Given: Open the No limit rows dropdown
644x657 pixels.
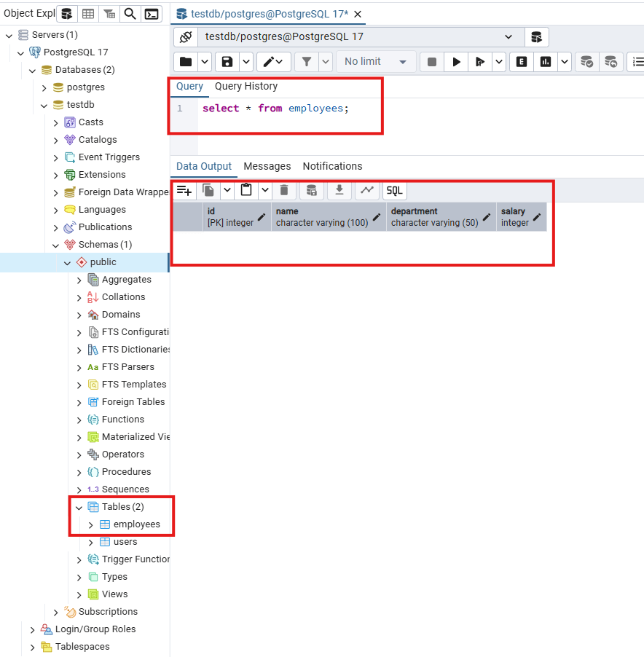Looking at the screenshot, I should pos(376,62).
